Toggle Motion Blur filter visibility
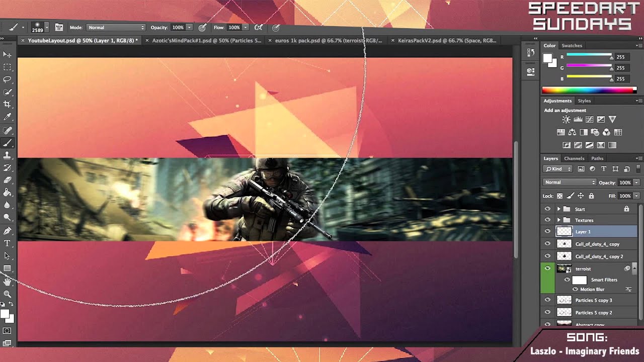Screen dimensions: 644x362 pos(575,290)
